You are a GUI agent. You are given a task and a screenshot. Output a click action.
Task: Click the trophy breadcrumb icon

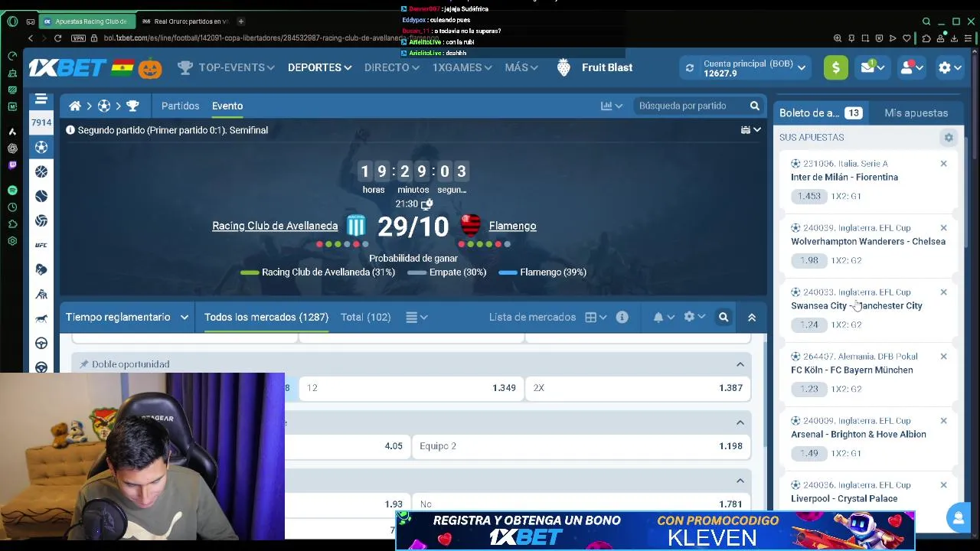[x=132, y=106]
